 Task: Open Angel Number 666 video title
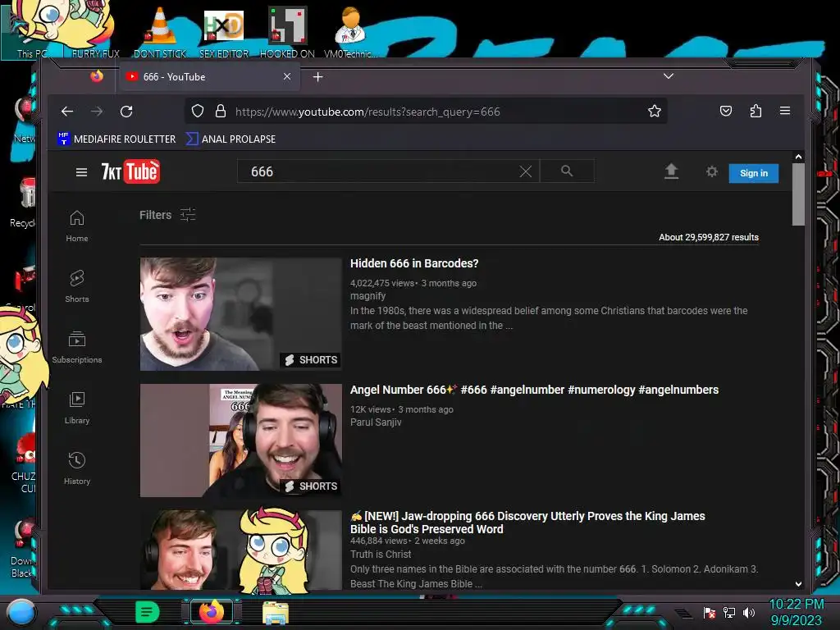tap(534, 390)
